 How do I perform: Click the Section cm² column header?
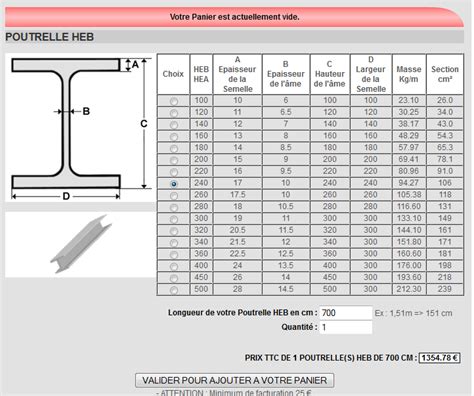pos(445,74)
